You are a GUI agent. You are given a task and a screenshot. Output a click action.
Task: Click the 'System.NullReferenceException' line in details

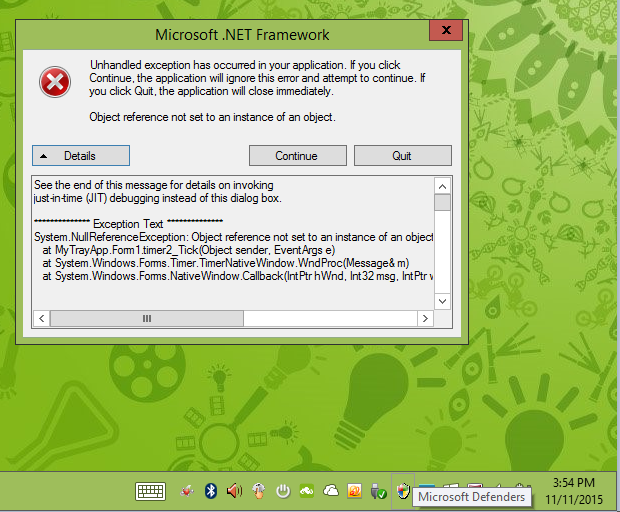click(233, 237)
